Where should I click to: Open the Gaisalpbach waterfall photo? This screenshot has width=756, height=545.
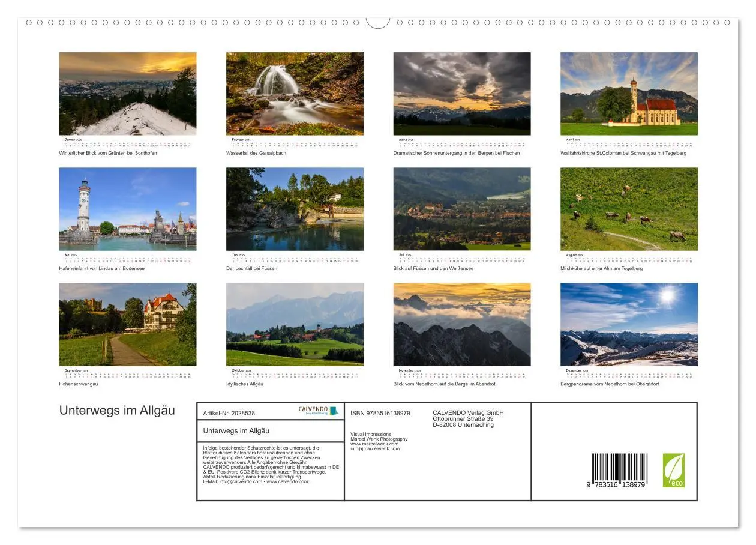(295, 94)
